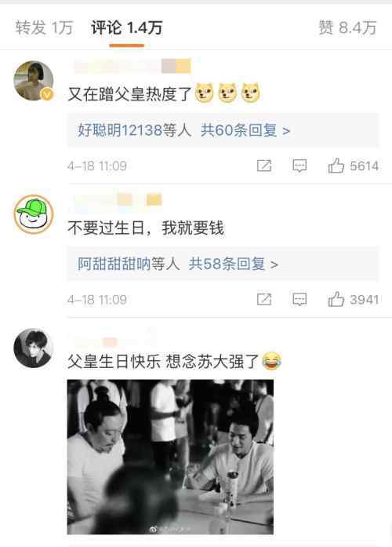The width and height of the screenshot is (392, 547).
Task: Reply to the 不要过生日，我就要钱 comment
Action: tap(299, 299)
